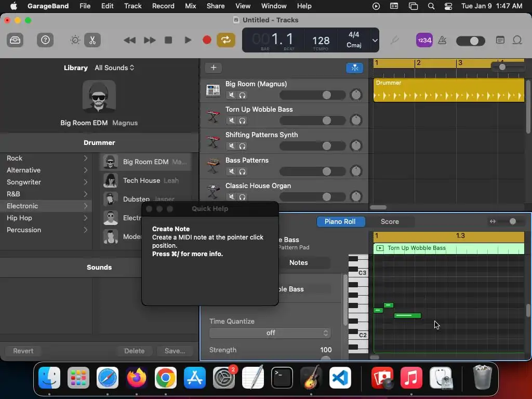The width and height of the screenshot is (532, 399).
Task: Open the Loop Browser button
Action: coord(517,41)
